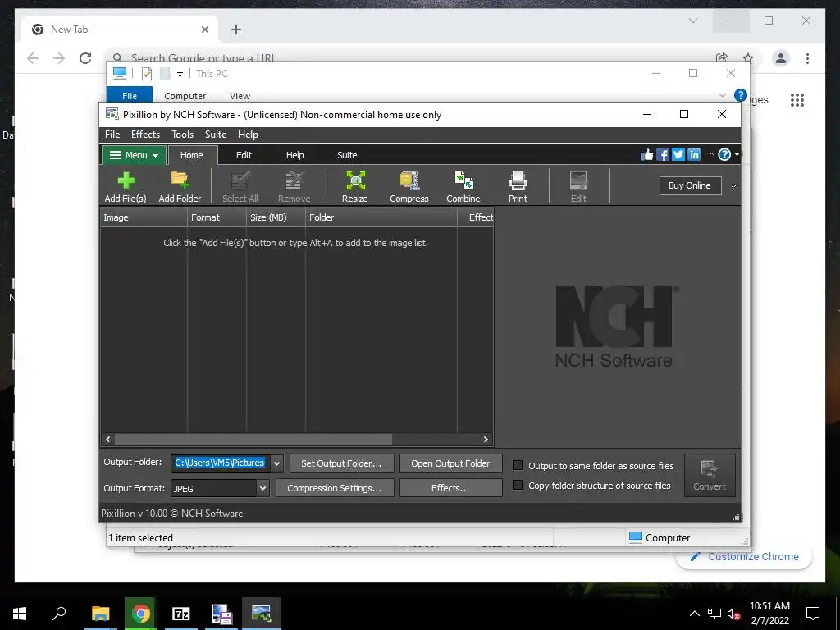The width and height of the screenshot is (840, 630).
Task: Click the help icon in This PC window
Action: point(741,95)
